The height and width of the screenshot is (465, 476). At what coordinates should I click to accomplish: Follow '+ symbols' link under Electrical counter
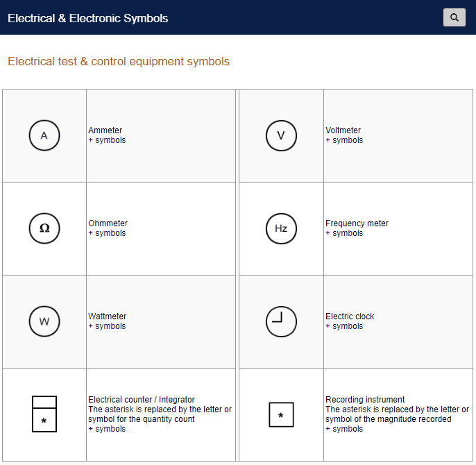[107, 429]
